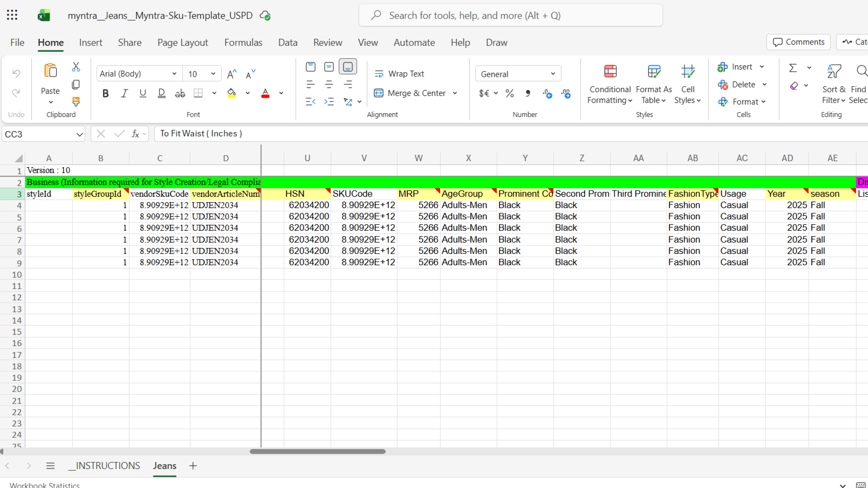Click the AutoSum sigma icon
This screenshot has height=488, width=868.
pyautogui.click(x=793, y=68)
